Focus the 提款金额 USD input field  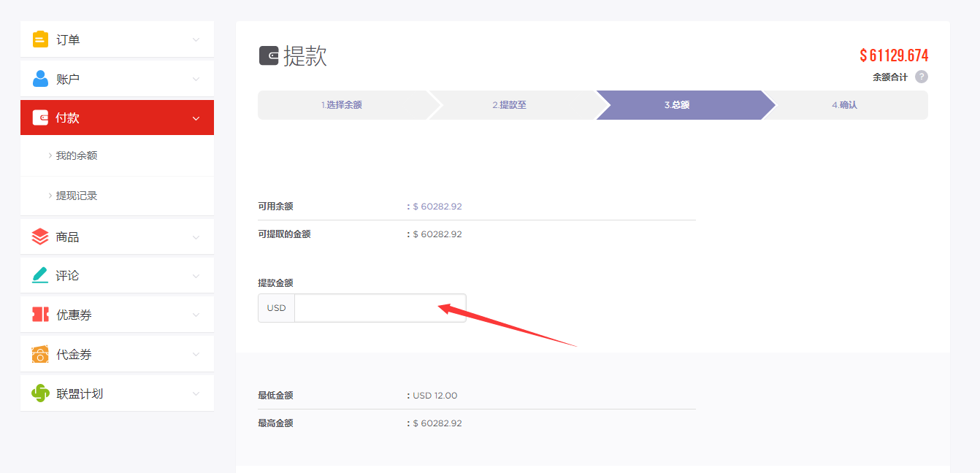pyautogui.click(x=380, y=308)
